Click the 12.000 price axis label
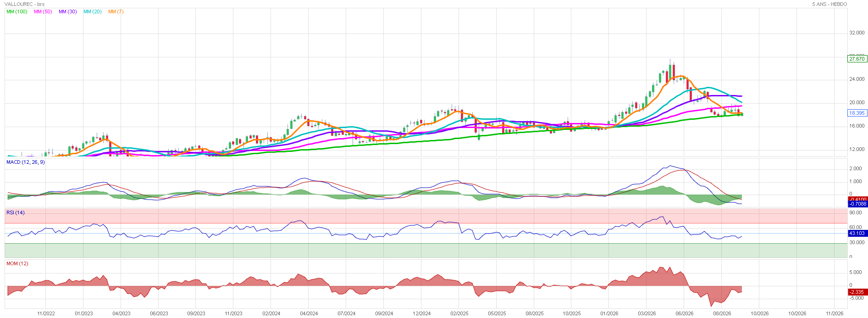The image size is (868, 318). pyautogui.click(x=857, y=150)
